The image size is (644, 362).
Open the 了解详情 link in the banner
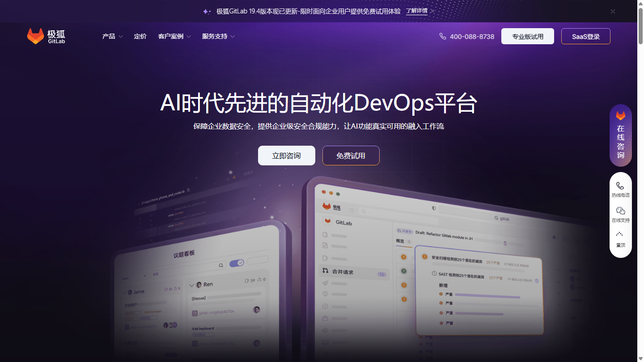(x=417, y=11)
